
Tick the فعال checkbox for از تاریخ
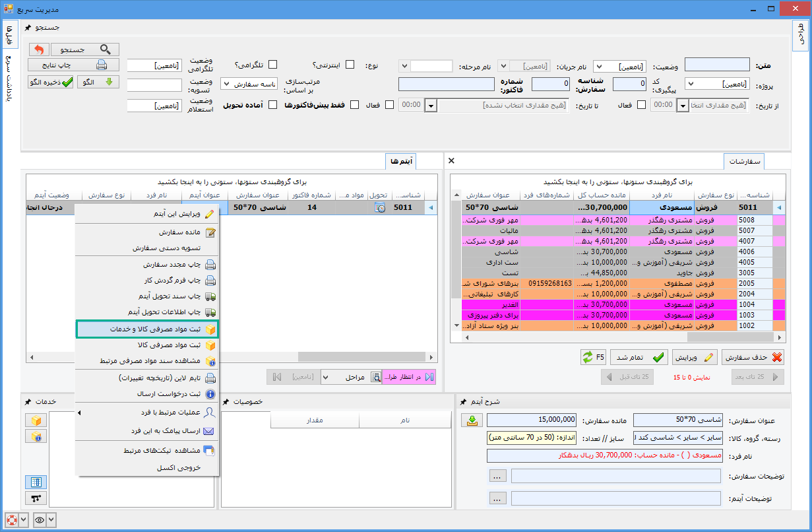(x=640, y=105)
